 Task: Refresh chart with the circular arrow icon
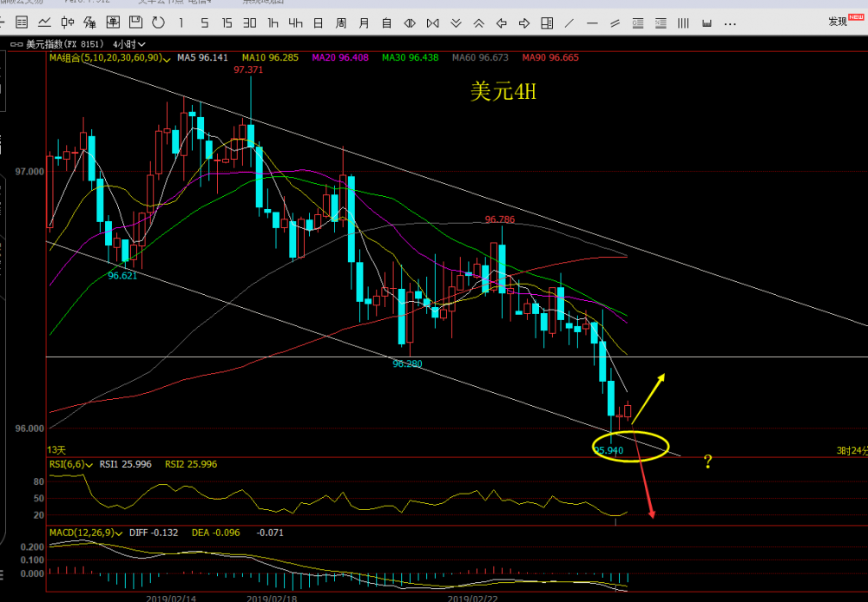(158, 23)
